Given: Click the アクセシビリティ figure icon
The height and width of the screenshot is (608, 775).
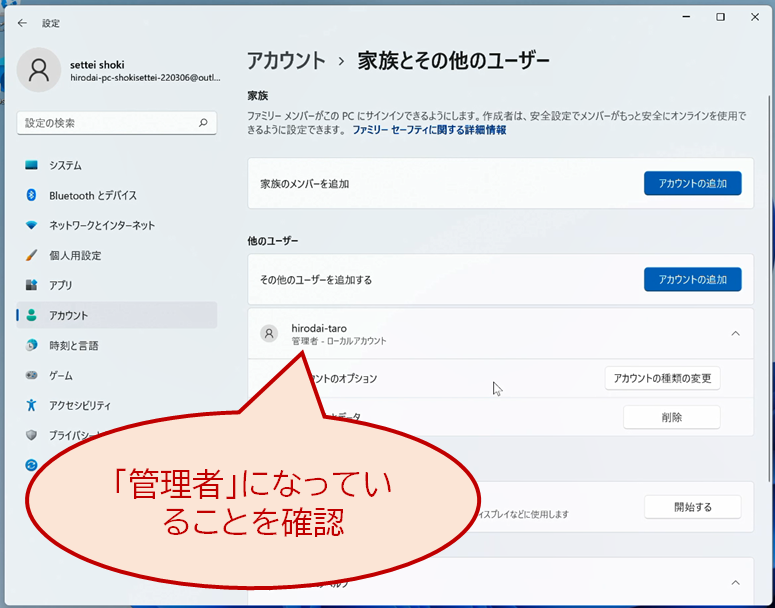Looking at the screenshot, I should (x=31, y=405).
